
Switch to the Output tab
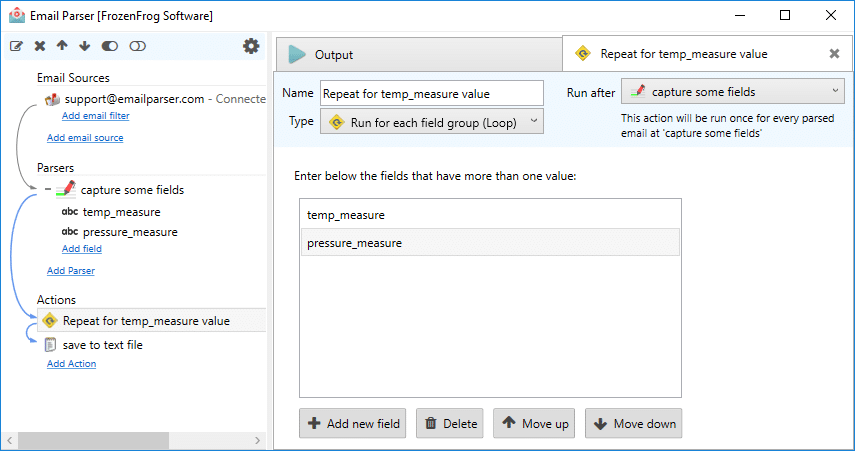(419, 55)
